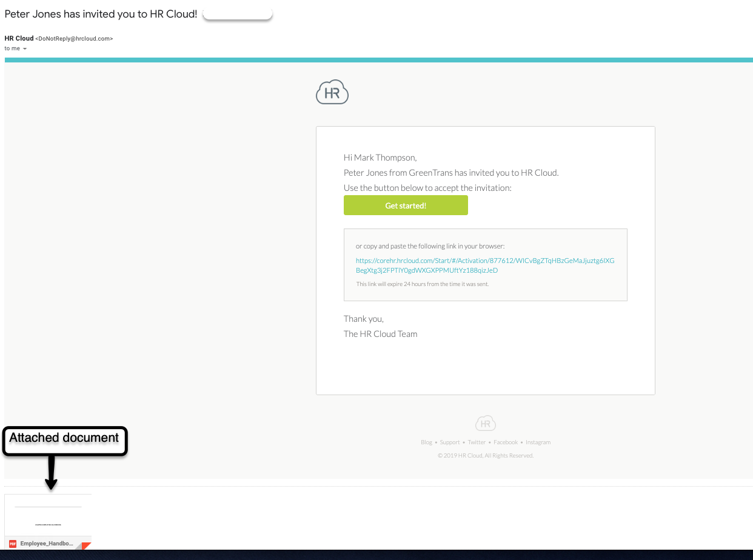Visit HR Cloud's Instagram page
753x560 pixels.
pos(538,442)
